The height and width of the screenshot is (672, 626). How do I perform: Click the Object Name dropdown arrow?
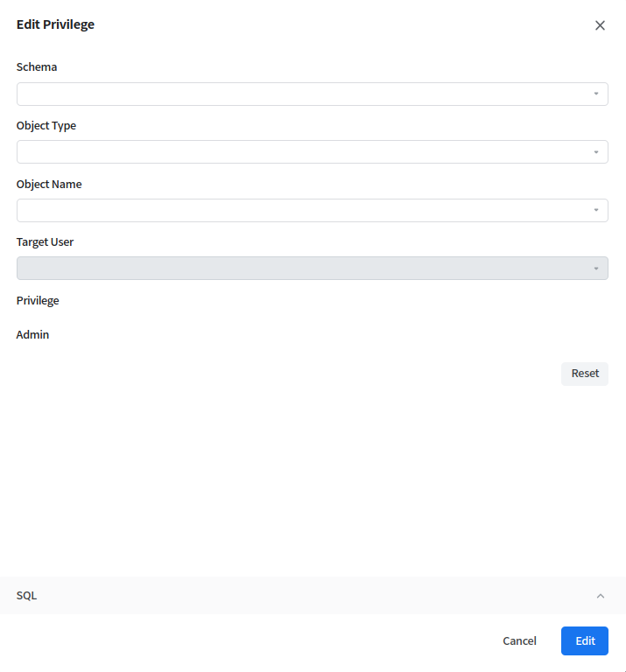[595, 210]
